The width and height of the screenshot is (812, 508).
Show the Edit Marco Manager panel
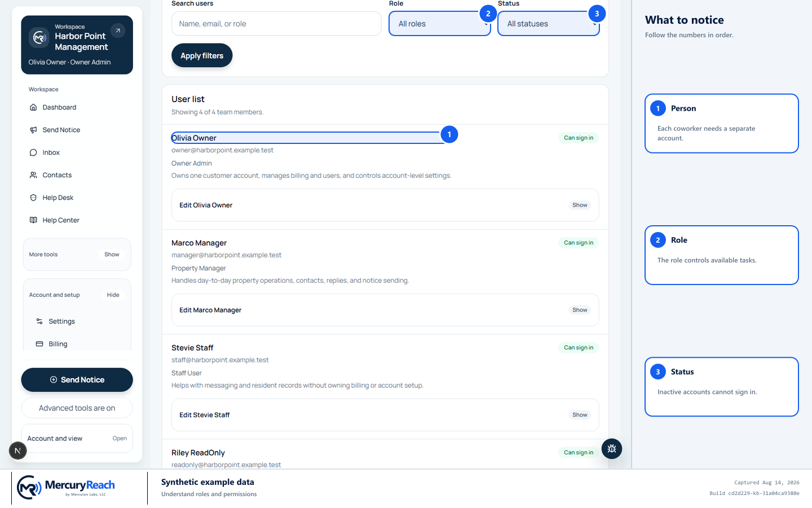(580, 310)
